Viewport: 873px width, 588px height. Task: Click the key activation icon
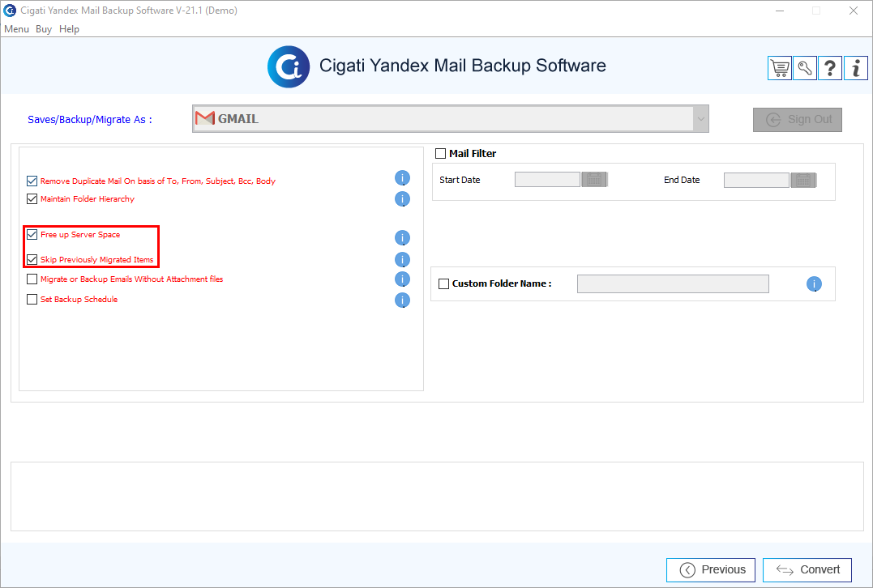[x=805, y=68]
